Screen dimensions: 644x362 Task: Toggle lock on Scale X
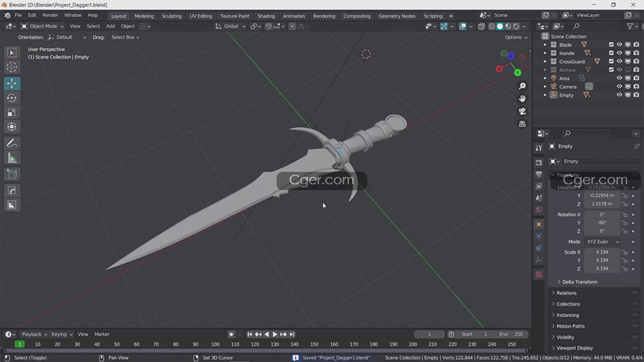624,252
